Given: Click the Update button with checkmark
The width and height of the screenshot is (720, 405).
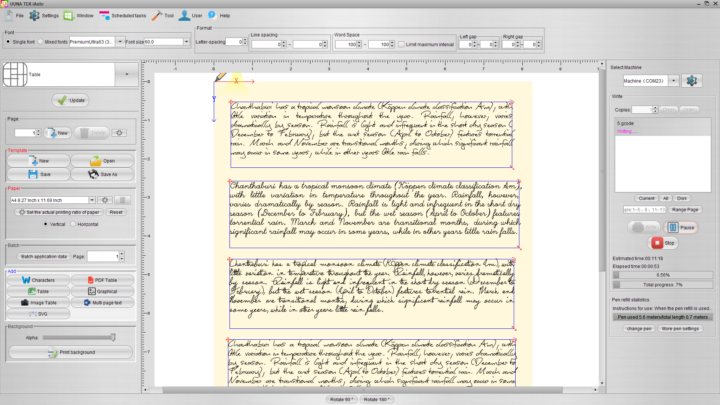Looking at the screenshot, I should [71, 100].
